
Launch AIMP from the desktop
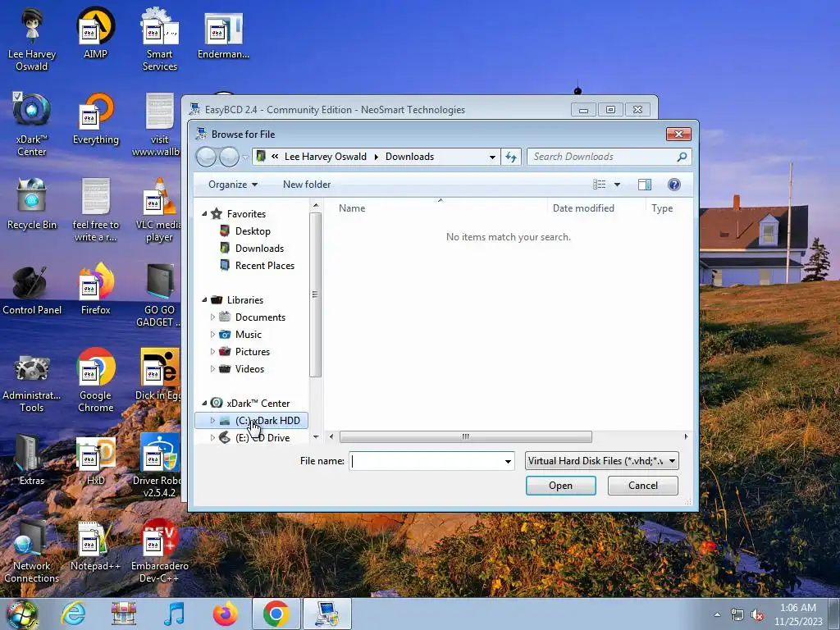tap(95, 33)
